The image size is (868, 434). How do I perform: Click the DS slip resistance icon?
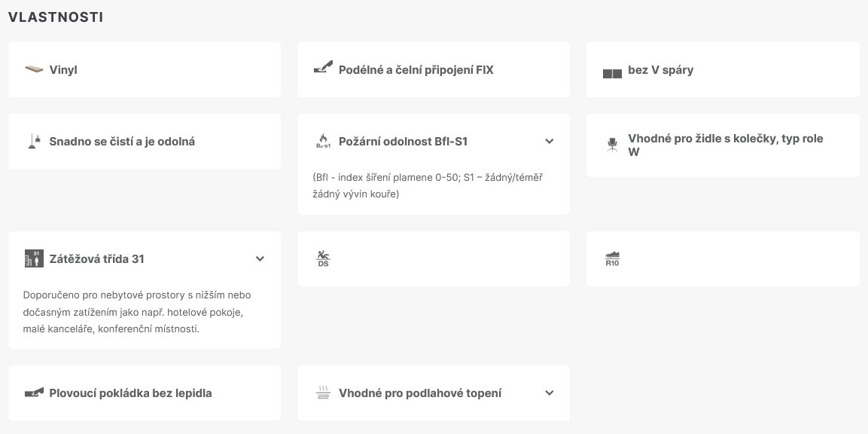[323, 259]
